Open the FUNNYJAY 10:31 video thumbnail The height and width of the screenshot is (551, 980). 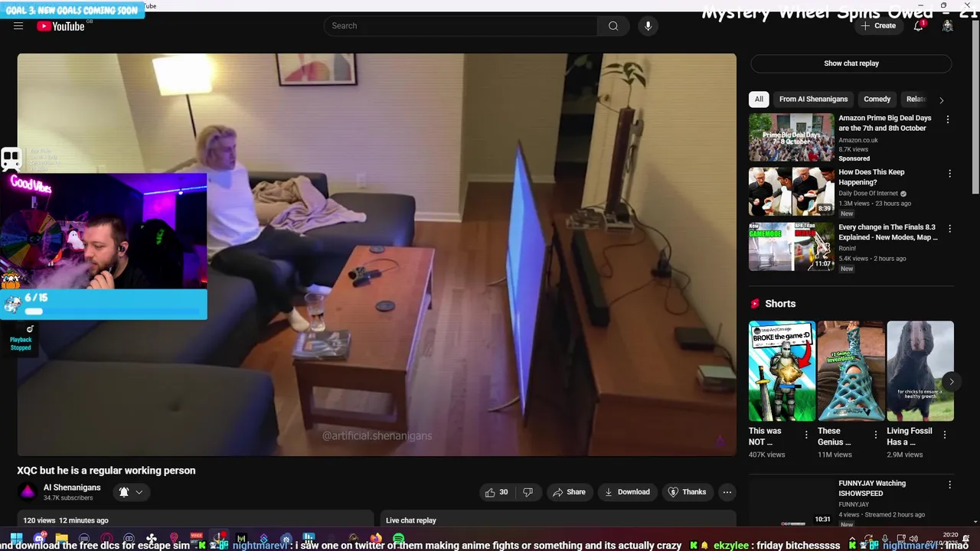click(x=791, y=502)
